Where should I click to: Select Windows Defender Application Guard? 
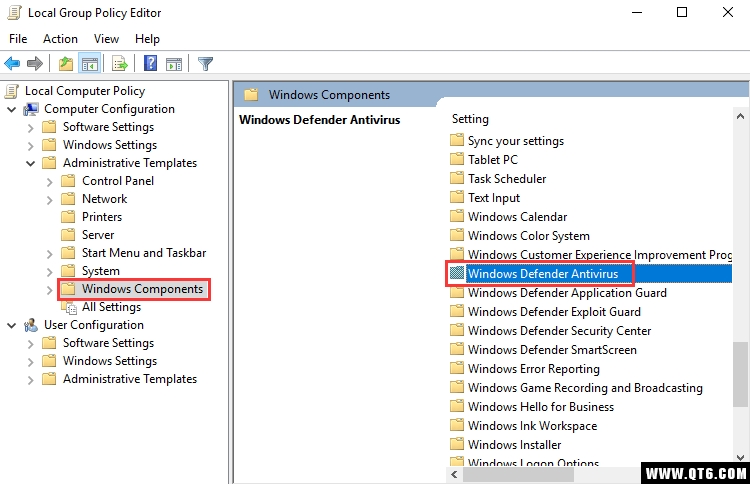pos(567,293)
